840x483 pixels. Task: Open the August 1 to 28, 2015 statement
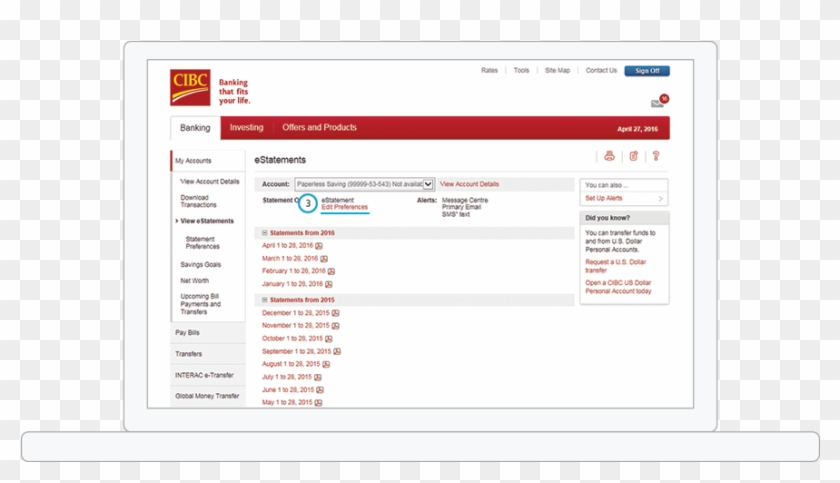(x=291, y=365)
